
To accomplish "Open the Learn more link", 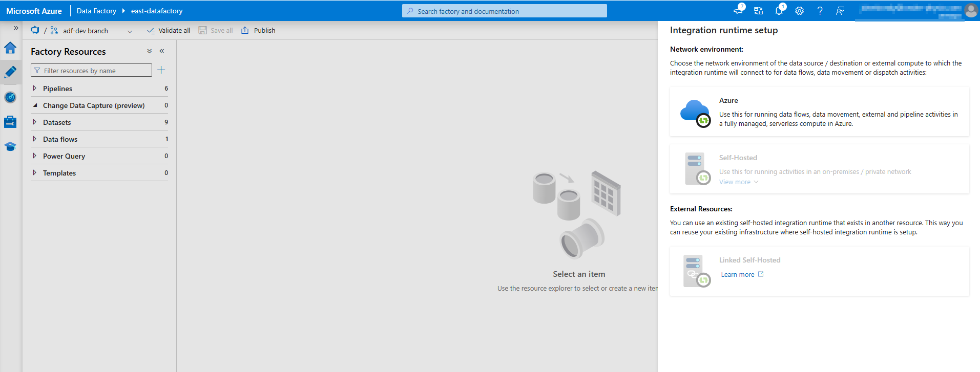I will tap(742, 275).
